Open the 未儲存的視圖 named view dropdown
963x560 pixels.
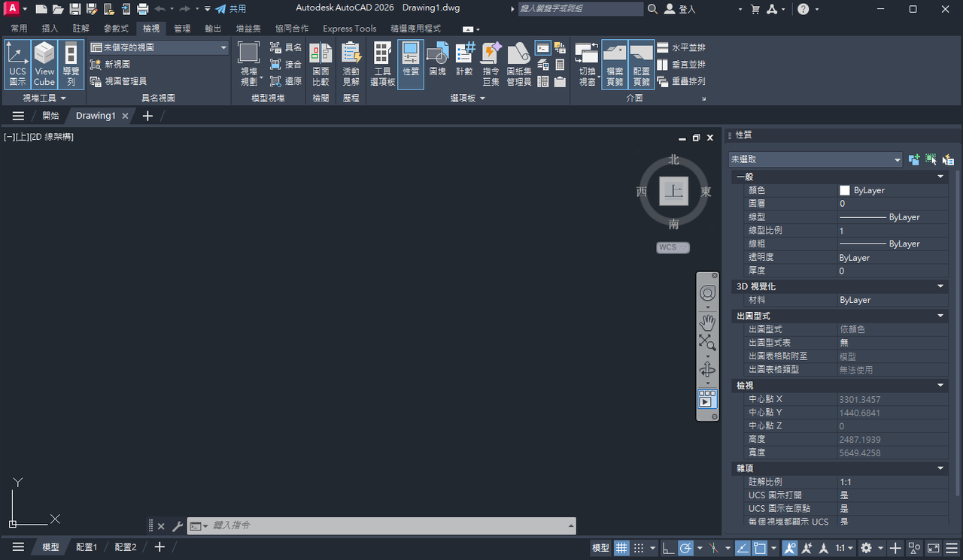159,47
